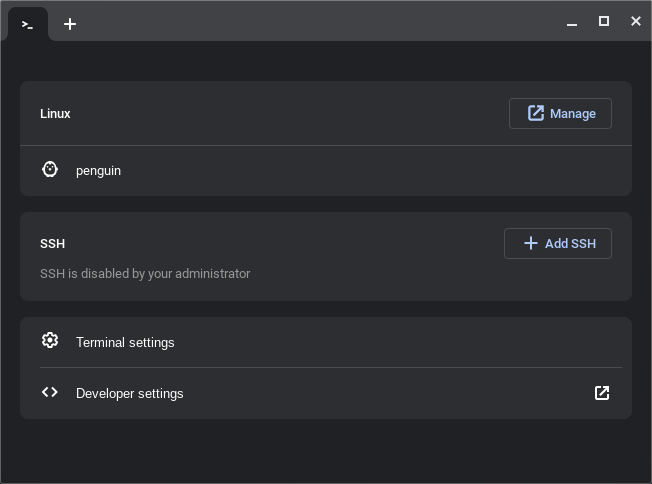This screenshot has height=484, width=652.
Task: Click the external link icon for Developer settings
Action: (x=602, y=393)
